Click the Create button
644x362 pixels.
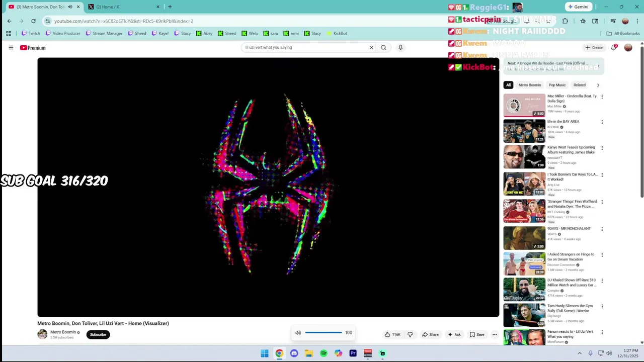coord(594,47)
